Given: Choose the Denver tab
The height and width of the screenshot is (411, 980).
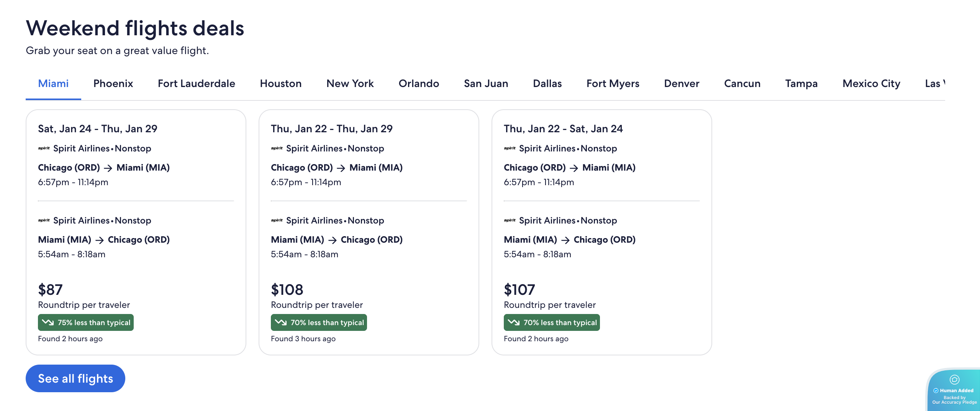Looking at the screenshot, I should (682, 84).
